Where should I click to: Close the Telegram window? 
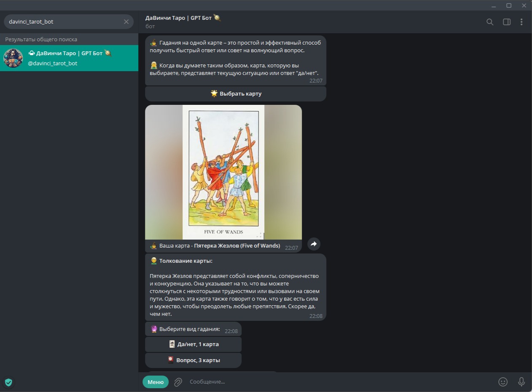(x=524, y=5)
